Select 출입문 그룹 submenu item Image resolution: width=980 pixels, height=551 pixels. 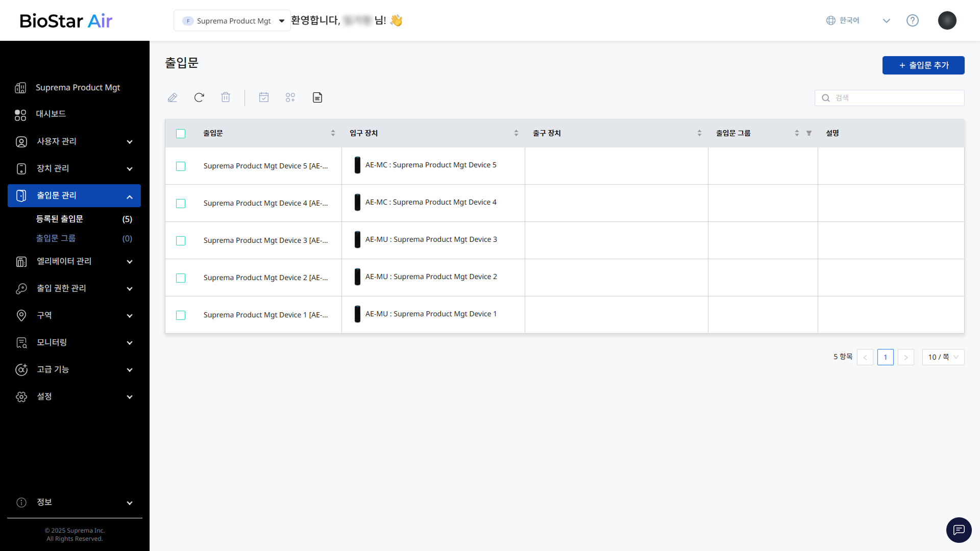[x=56, y=238]
